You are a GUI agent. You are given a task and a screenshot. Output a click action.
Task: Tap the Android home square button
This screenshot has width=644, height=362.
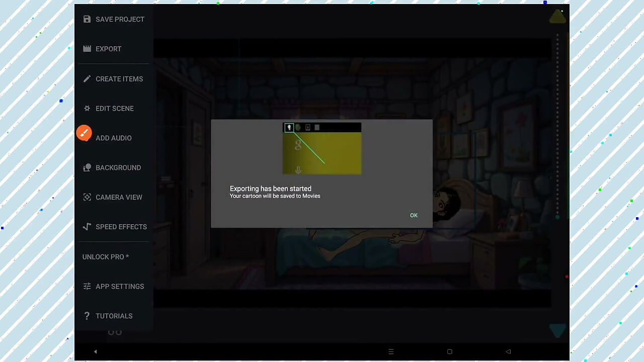[x=450, y=351]
